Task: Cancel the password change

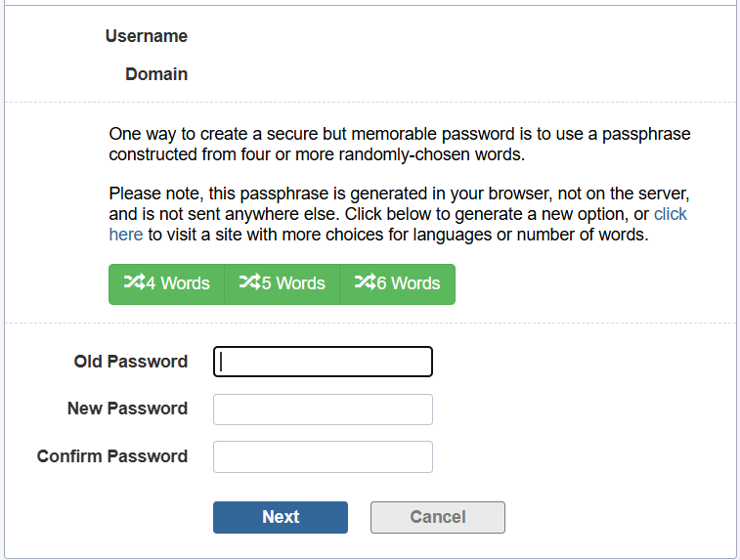Action: (437, 517)
